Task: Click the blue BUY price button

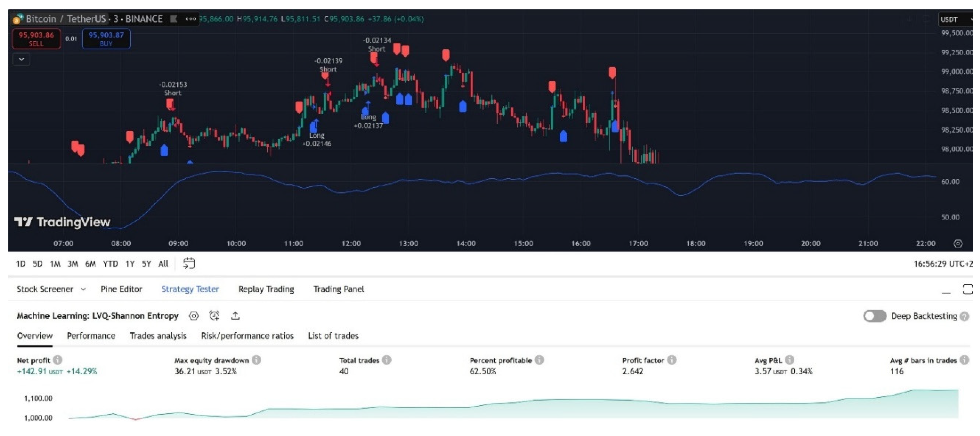Action: tap(106, 39)
